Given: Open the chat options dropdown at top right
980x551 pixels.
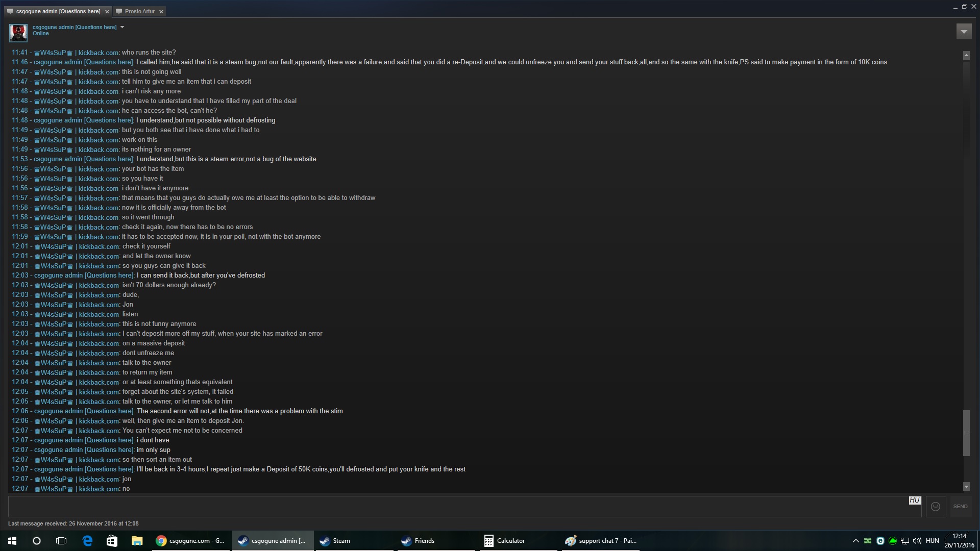Looking at the screenshot, I should point(964,32).
